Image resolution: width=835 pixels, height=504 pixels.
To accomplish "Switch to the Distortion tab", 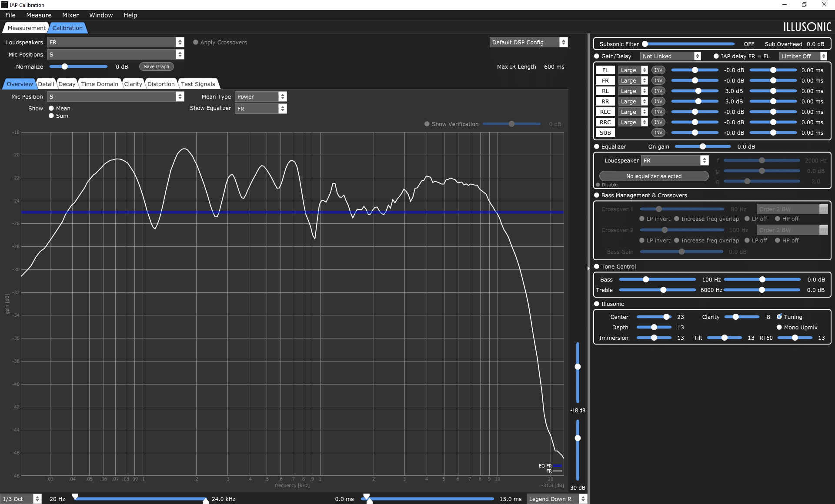I will pyautogui.click(x=161, y=84).
